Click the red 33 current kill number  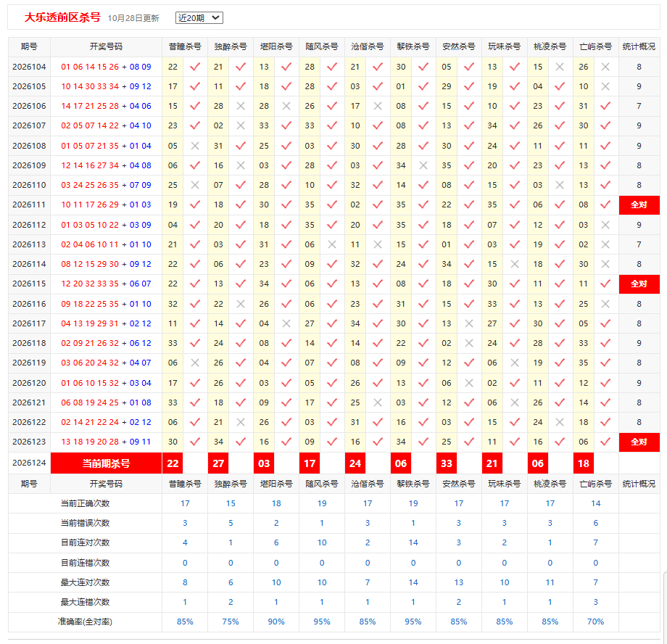[x=446, y=463]
